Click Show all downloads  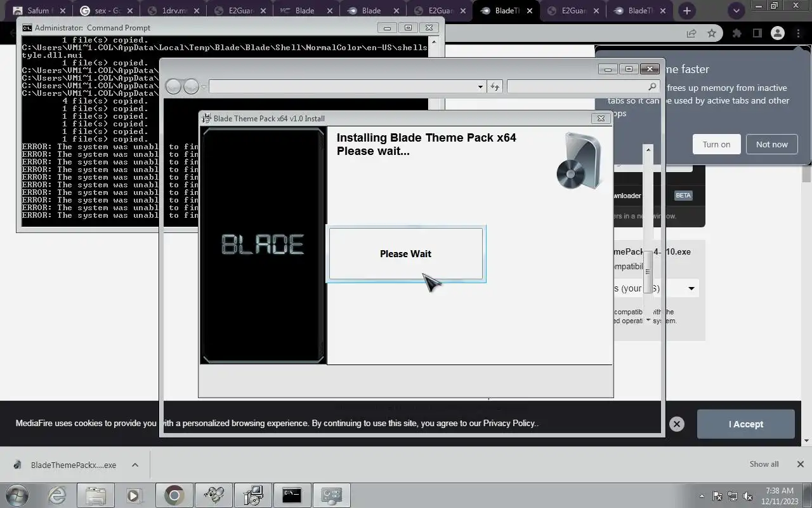click(x=764, y=464)
